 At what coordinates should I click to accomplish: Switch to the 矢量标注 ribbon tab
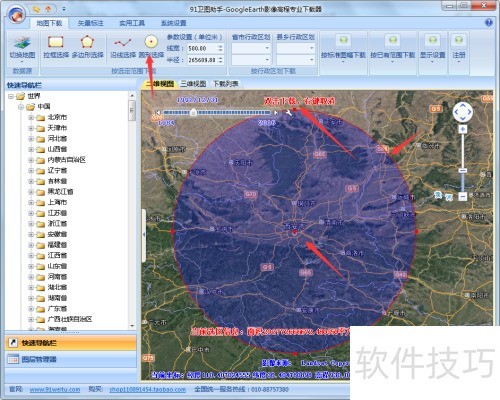click(90, 23)
